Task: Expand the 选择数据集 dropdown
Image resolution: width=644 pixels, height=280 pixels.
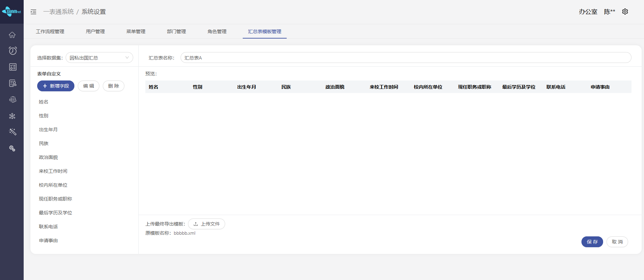Action: pyautogui.click(x=99, y=58)
